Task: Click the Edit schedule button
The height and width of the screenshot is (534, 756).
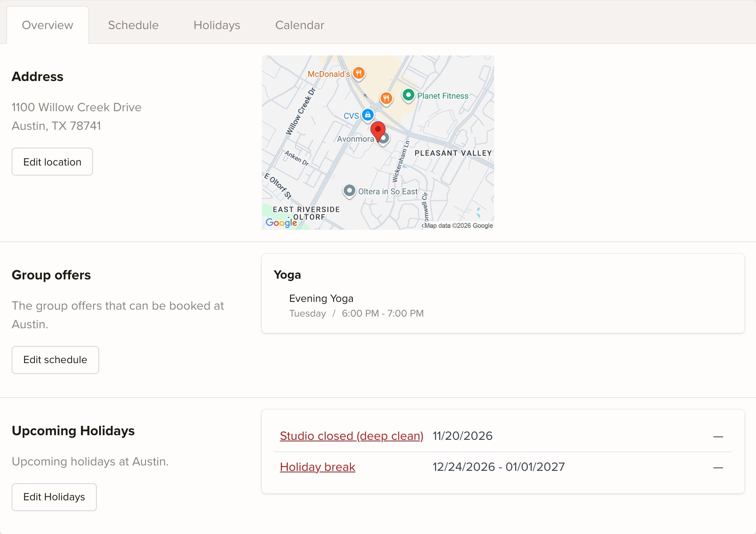Action: [55, 360]
